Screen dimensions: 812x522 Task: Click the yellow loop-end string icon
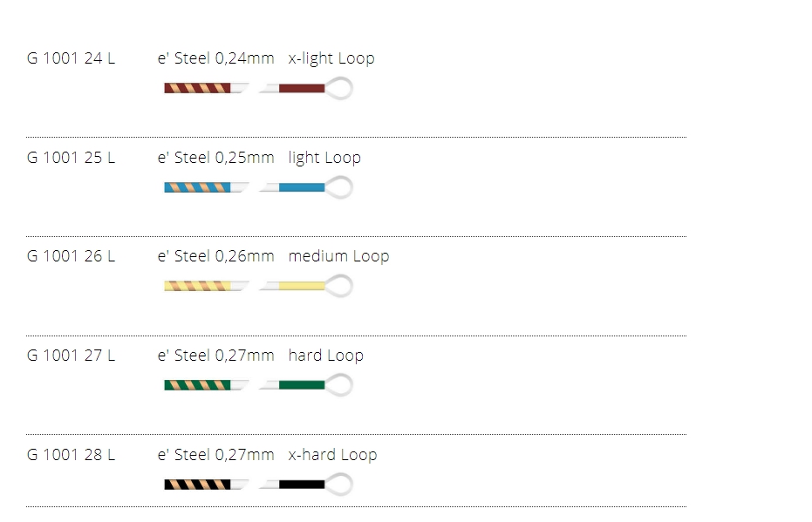click(307, 286)
